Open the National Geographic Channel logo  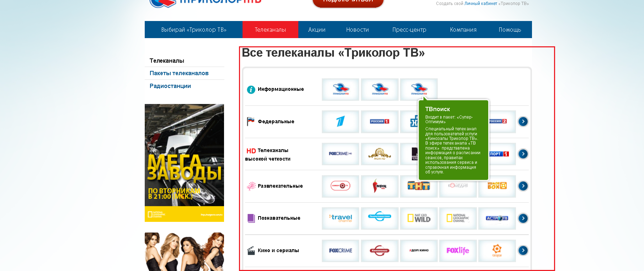click(458, 218)
